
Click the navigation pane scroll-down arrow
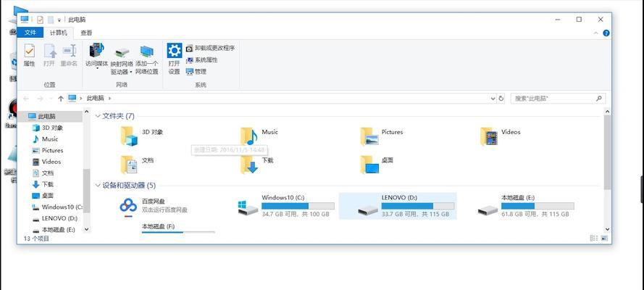(86, 229)
